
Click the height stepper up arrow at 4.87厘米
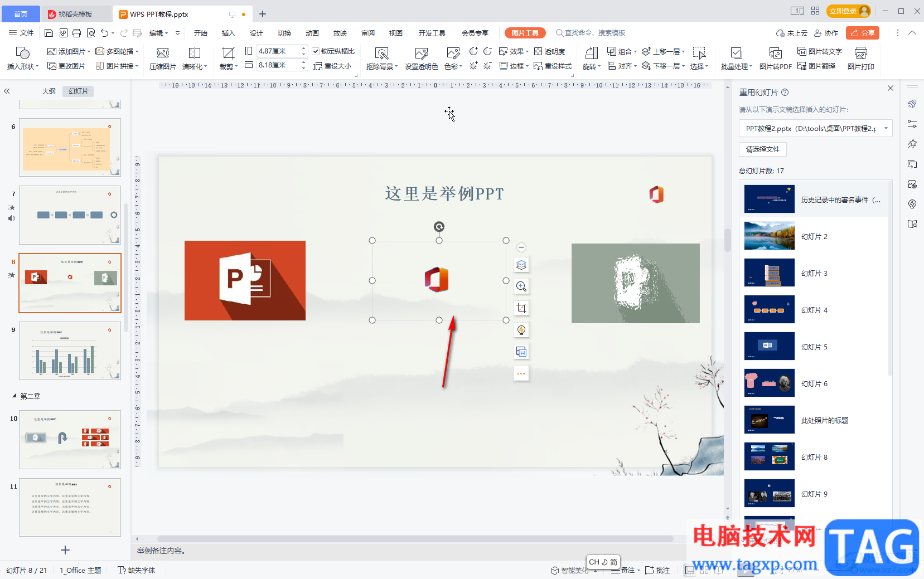(304, 48)
